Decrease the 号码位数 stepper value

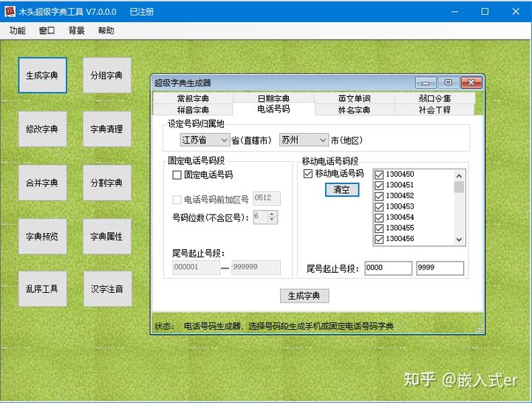(x=272, y=220)
